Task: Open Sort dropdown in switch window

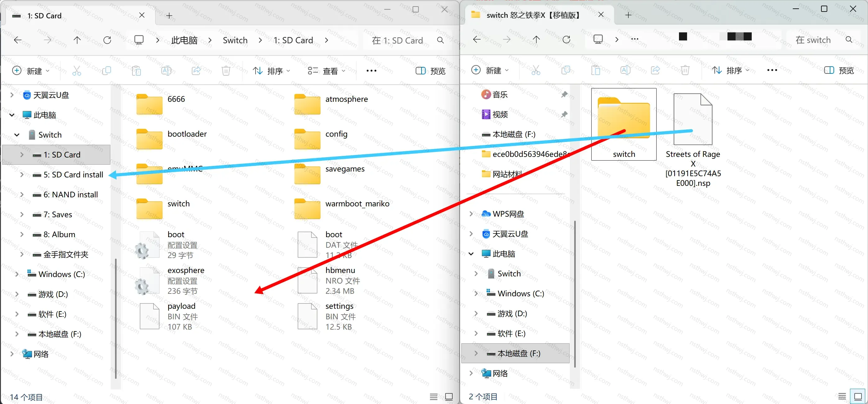Action: 731,70
